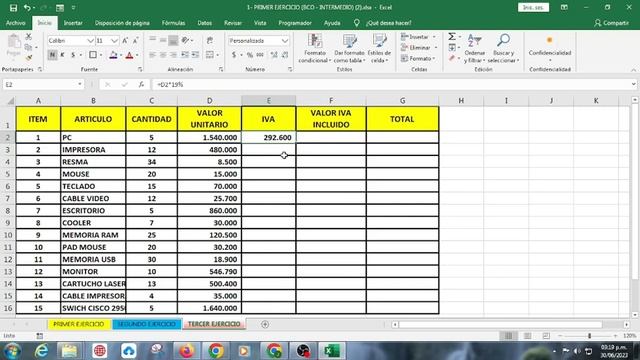
Task: Apply the red font color
Action: click(x=129, y=55)
